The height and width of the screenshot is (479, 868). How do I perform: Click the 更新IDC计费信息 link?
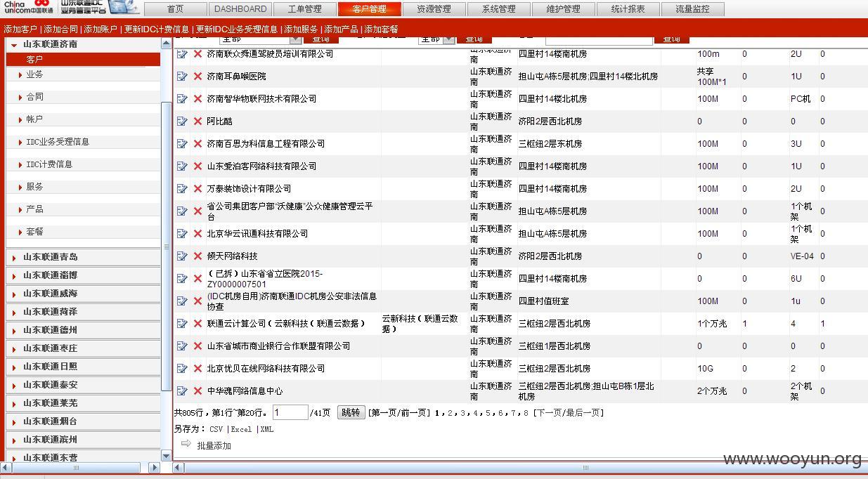tap(157, 29)
